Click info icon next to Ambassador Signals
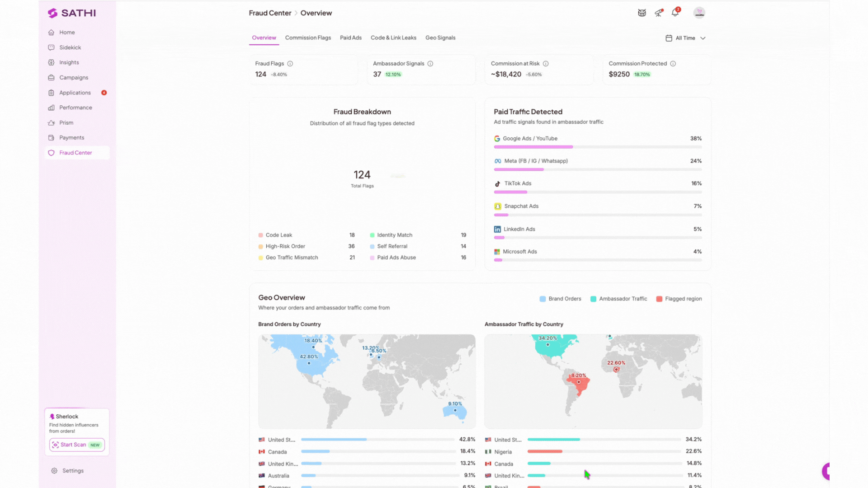The height and width of the screenshot is (488, 868). (430, 64)
